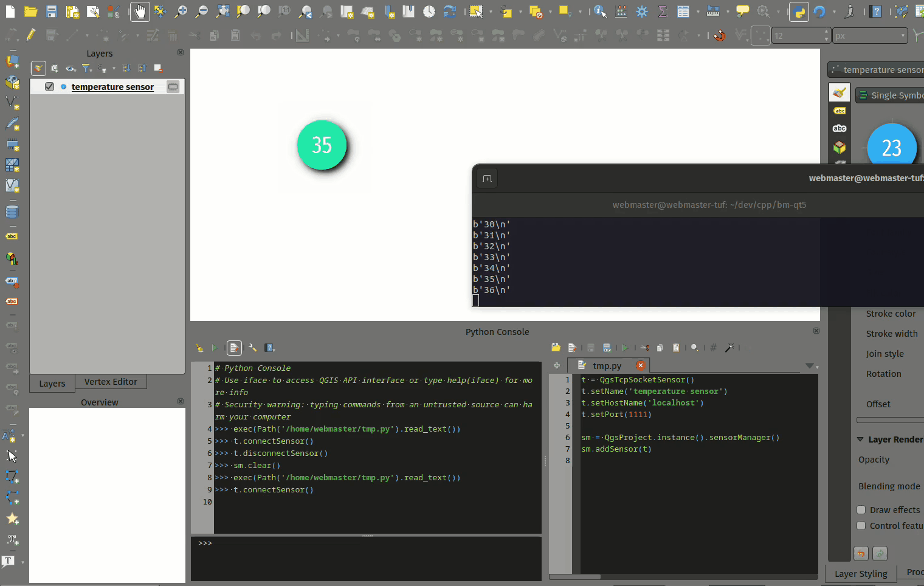Image resolution: width=924 pixels, height=586 pixels.
Task: Clear the Python console with broom icon
Action: tap(199, 348)
